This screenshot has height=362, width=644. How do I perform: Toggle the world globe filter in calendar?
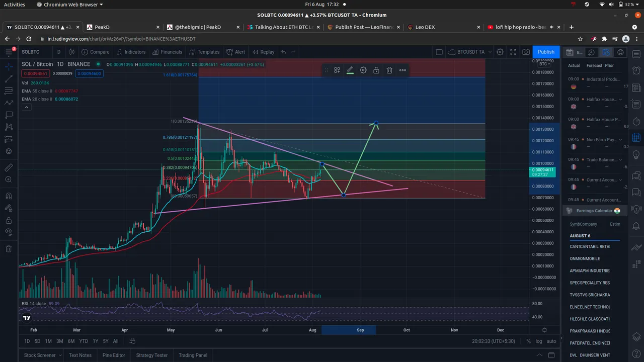click(620, 52)
